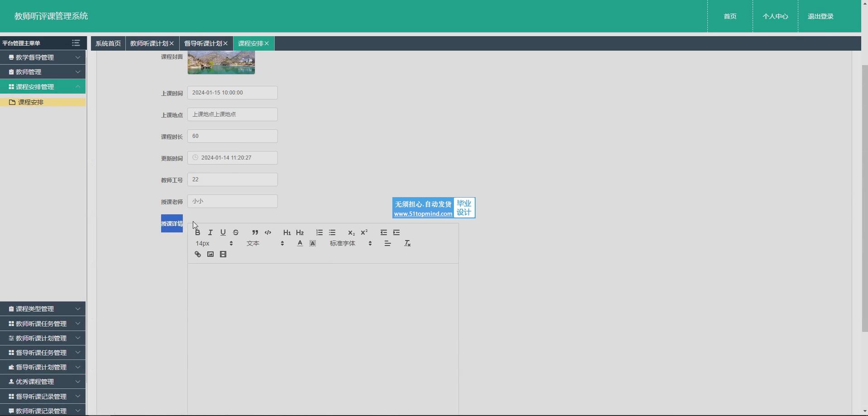Toggle strikethrough formatting in the editor
Viewport: 868px width, 416px height.
pos(236,232)
